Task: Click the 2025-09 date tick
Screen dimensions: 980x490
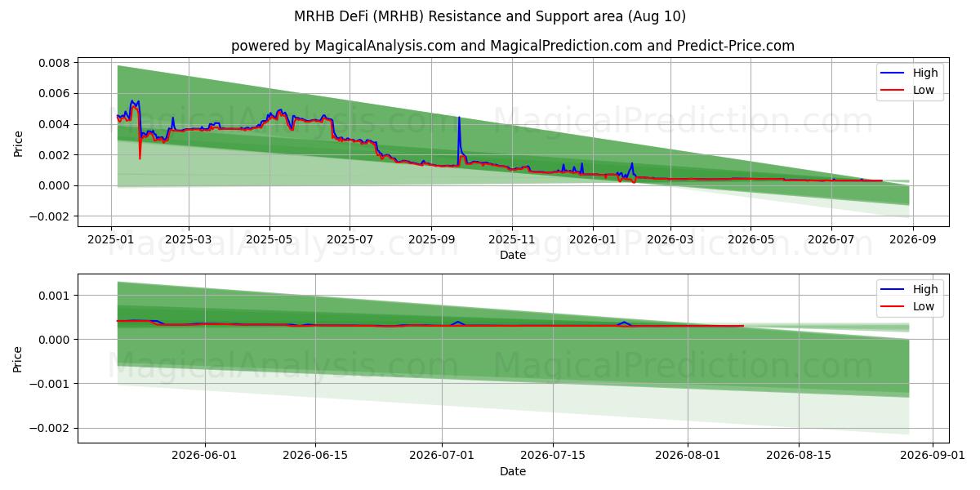Action: pyautogui.click(x=431, y=240)
